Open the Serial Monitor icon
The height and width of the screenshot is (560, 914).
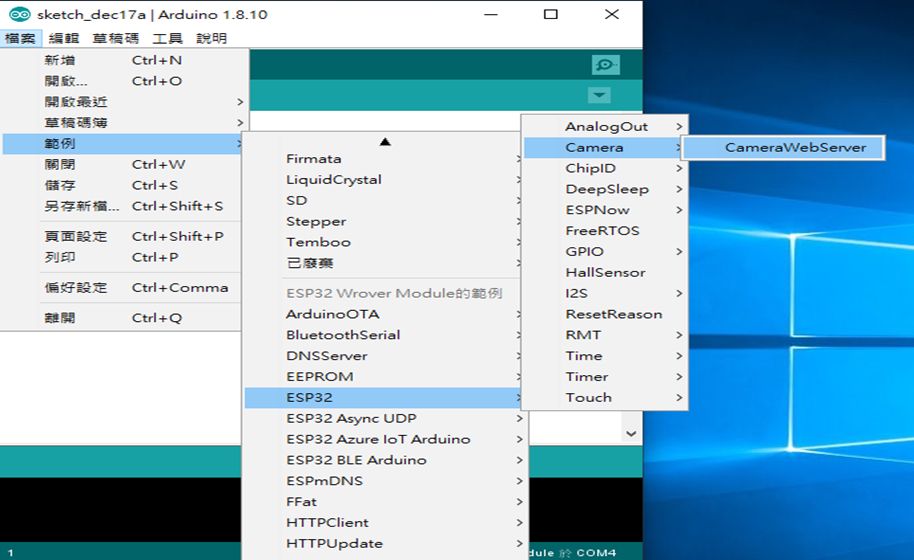[605, 65]
